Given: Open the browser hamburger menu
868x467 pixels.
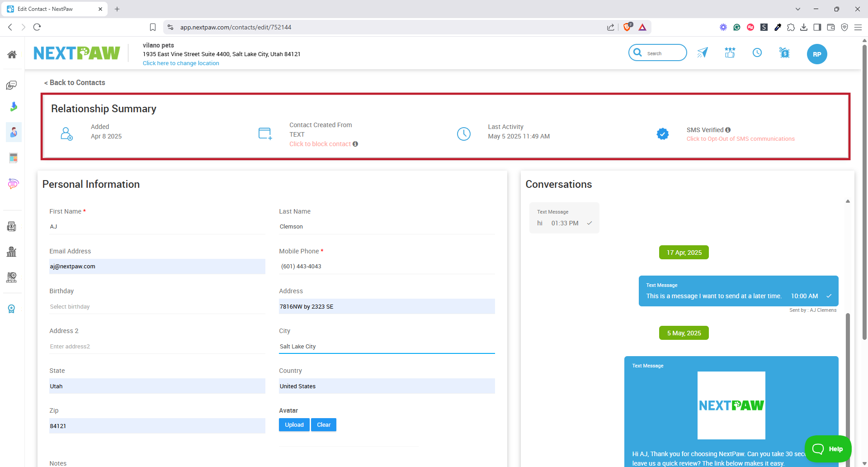Looking at the screenshot, I should (858, 27).
